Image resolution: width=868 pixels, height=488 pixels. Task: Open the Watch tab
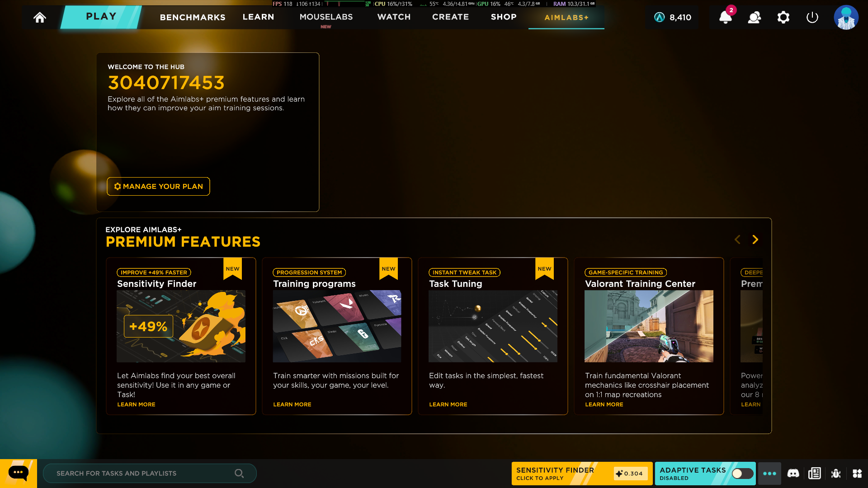(x=394, y=17)
